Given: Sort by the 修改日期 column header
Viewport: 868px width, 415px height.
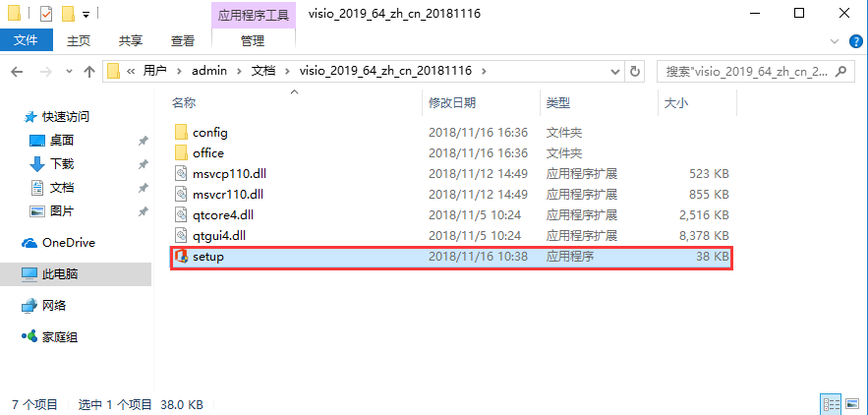Looking at the screenshot, I should tap(452, 102).
